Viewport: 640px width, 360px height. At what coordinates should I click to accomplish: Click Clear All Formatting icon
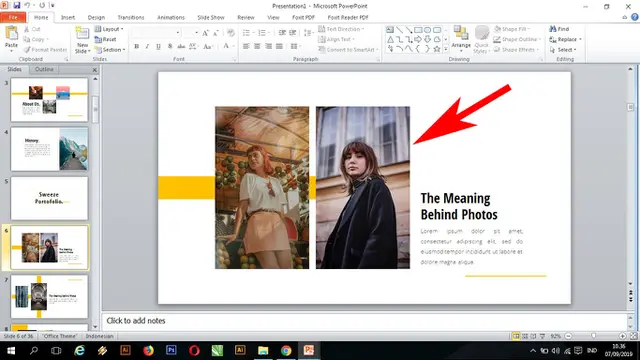(x=231, y=33)
